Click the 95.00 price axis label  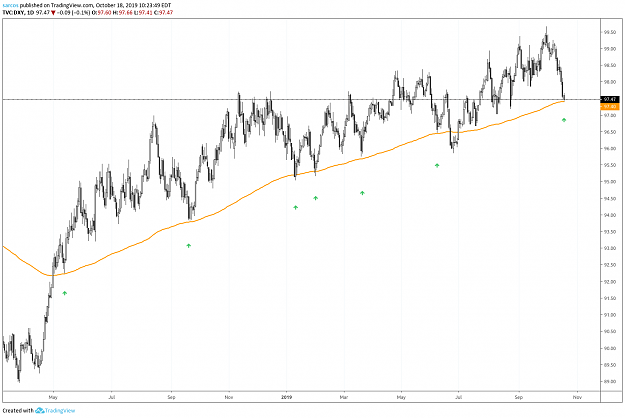(x=609, y=182)
